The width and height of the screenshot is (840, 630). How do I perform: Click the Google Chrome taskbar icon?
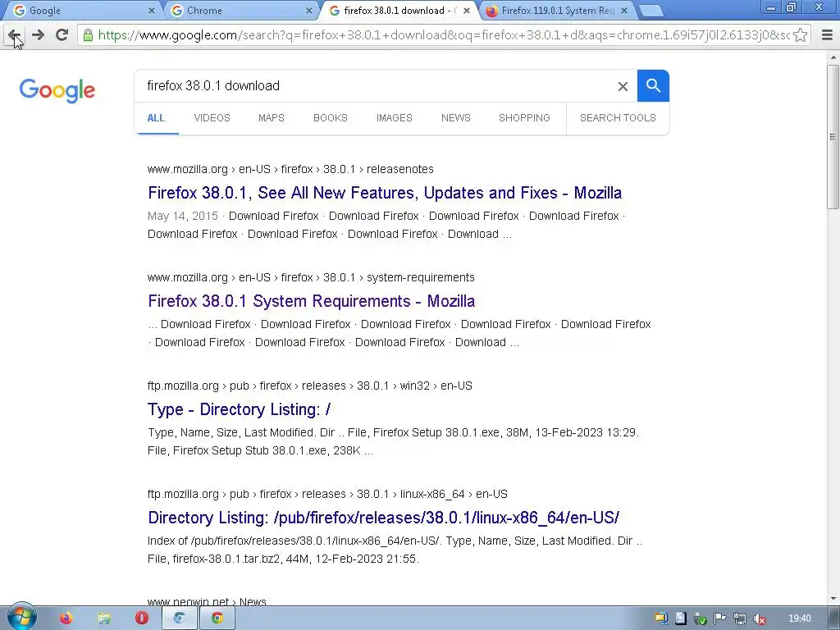click(x=217, y=619)
